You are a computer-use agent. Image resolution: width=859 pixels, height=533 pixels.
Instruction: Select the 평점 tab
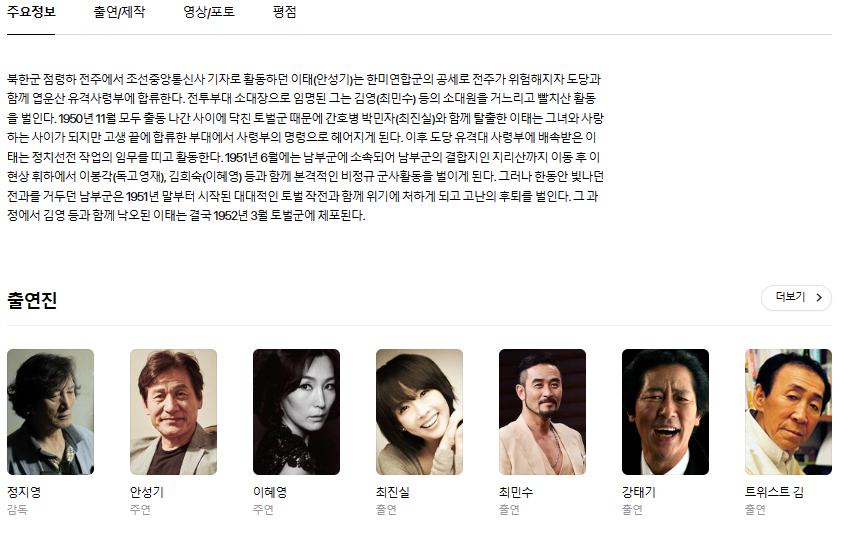click(284, 12)
